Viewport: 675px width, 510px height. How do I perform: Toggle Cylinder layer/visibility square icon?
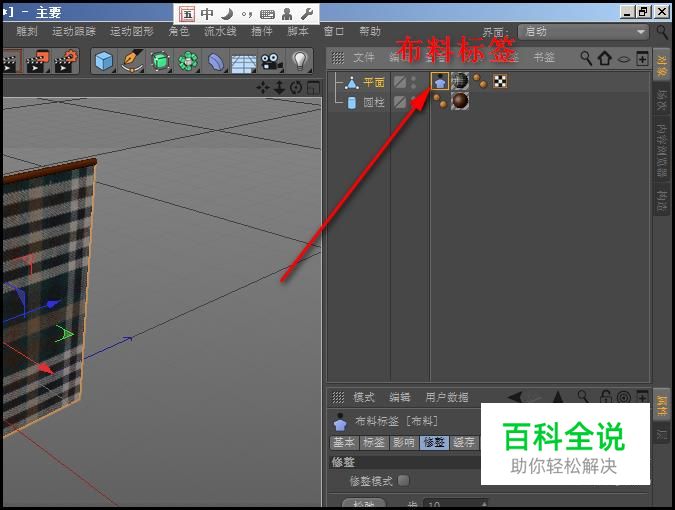pos(400,102)
